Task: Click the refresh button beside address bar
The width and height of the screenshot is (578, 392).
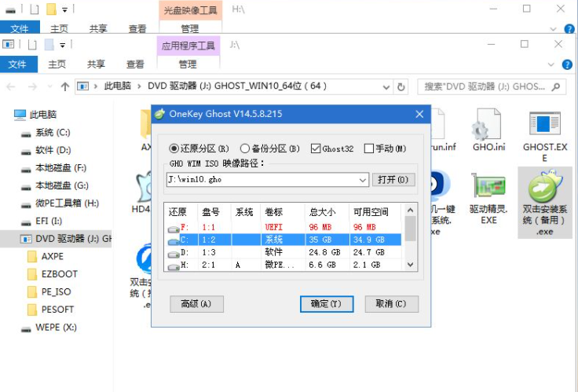Action: (x=401, y=86)
